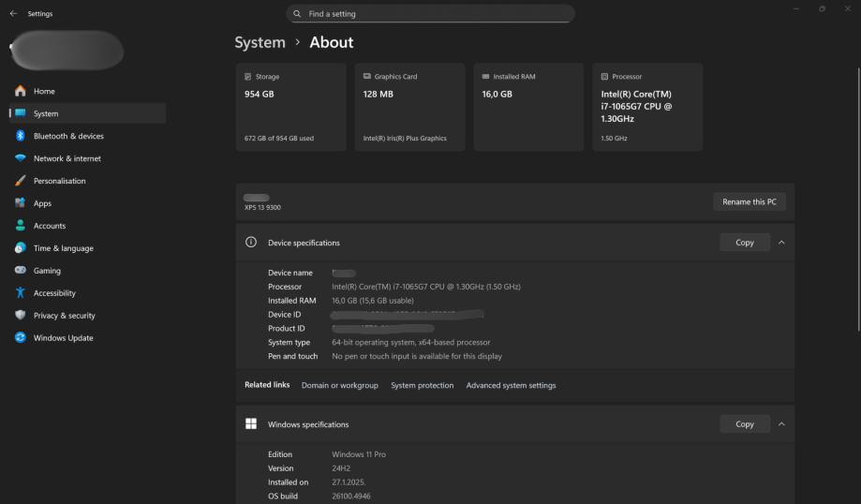Open Time & language settings
The image size is (861, 504).
point(63,248)
